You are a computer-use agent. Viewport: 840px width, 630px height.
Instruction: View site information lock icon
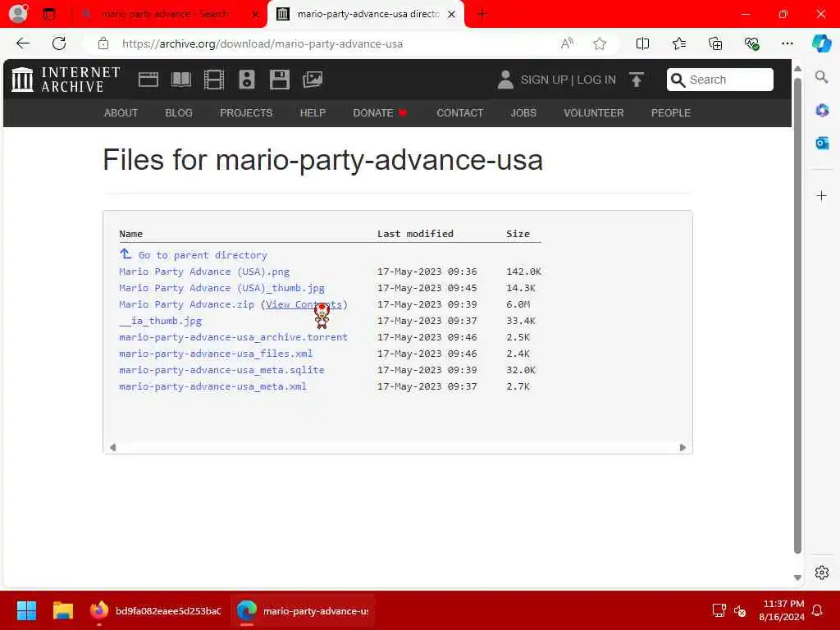[103, 44]
